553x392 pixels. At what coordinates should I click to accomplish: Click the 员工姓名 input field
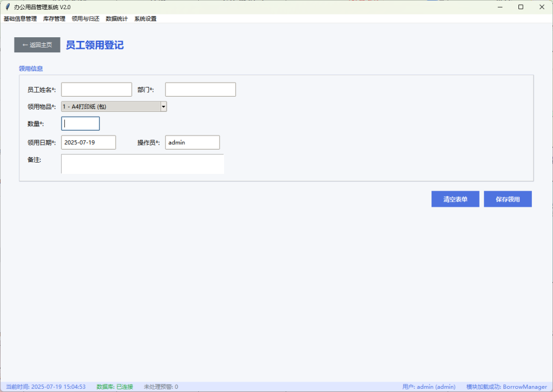pyautogui.click(x=97, y=90)
